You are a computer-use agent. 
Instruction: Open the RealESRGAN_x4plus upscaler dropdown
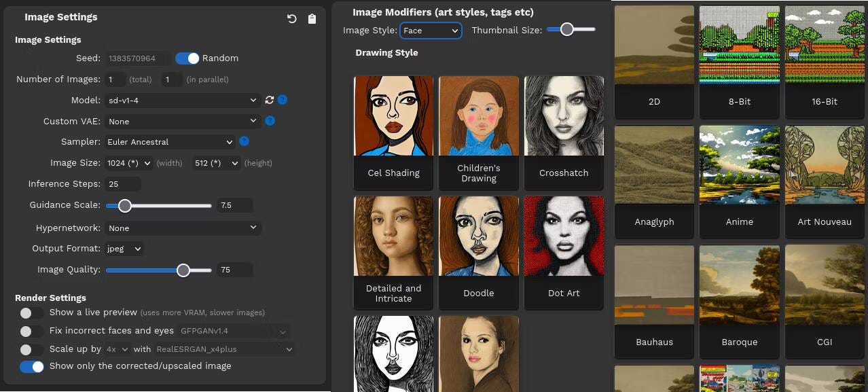click(x=223, y=349)
